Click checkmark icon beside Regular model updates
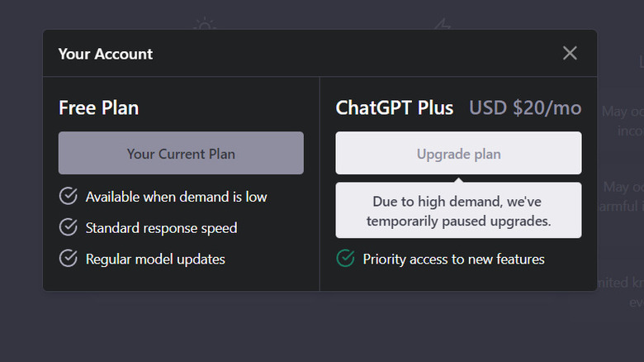The height and width of the screenshot is (362, 644). [x=69, y=259]
